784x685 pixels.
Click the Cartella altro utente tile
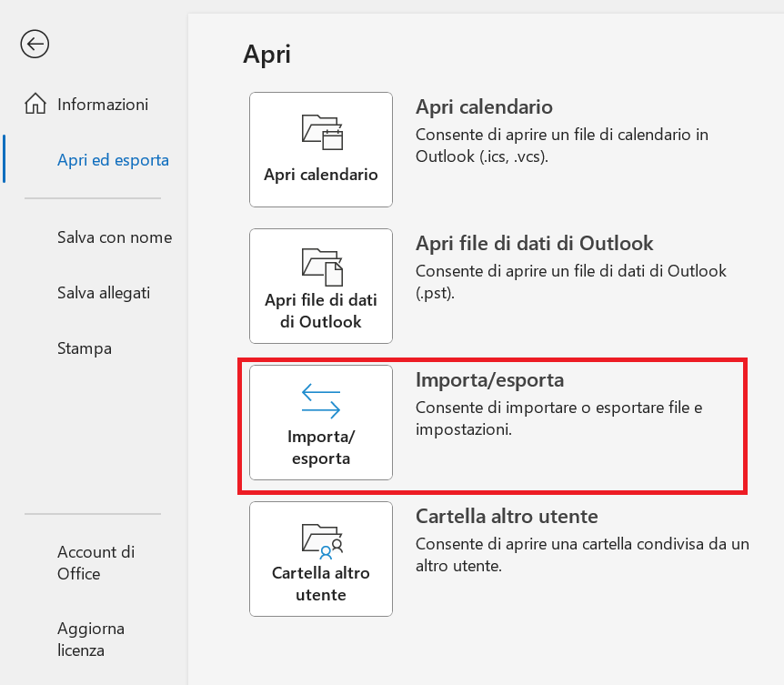click(321, 559)
